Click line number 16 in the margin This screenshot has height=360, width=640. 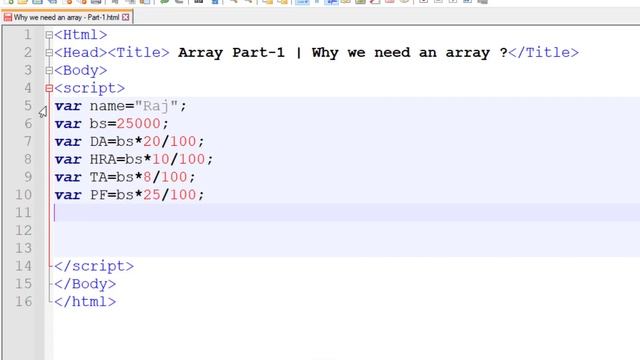(x=23, y=302)
